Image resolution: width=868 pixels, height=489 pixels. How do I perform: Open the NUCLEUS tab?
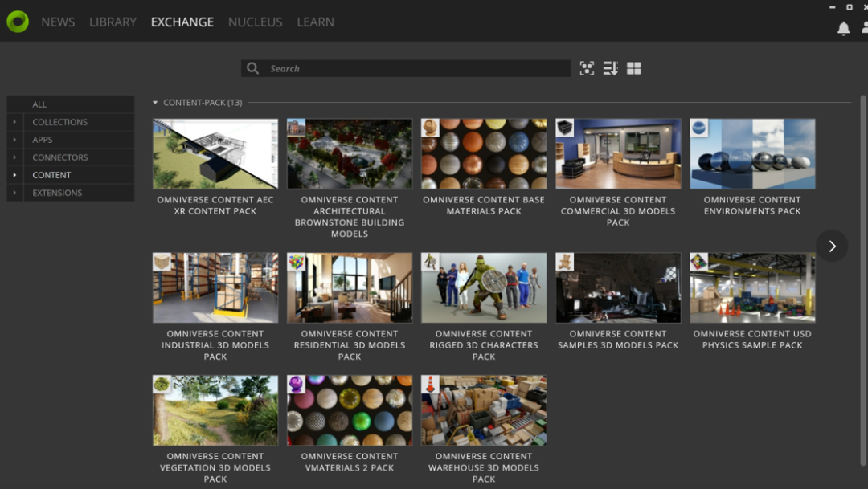coord(255,22)
